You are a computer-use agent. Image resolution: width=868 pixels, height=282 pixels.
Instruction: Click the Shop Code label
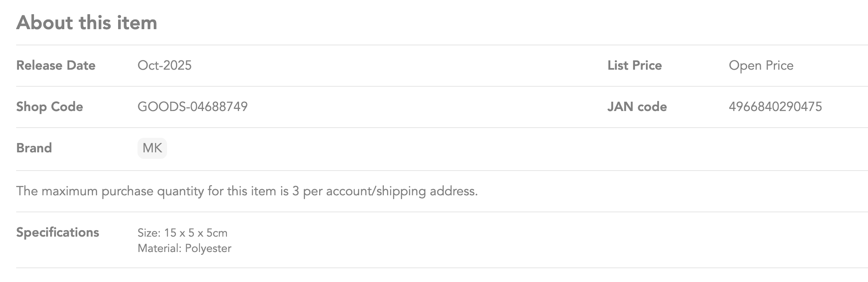click(x=49, y=107)
